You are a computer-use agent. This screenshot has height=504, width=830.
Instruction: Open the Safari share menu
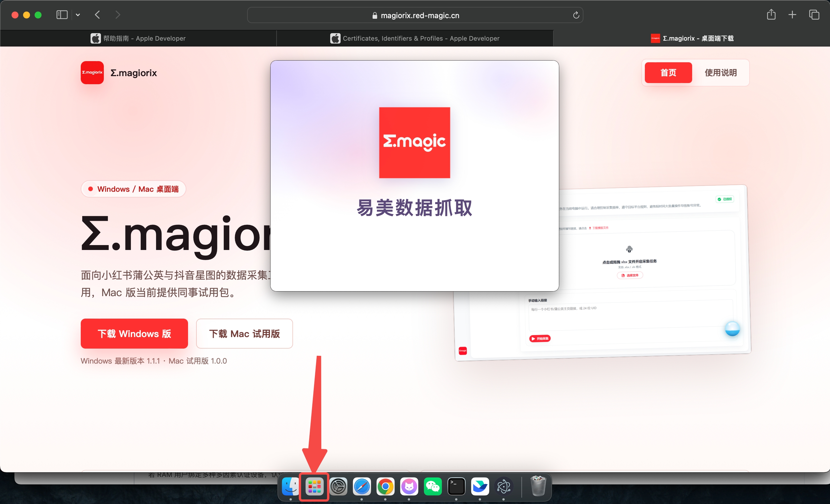pyautogui.click(x=771, y=14)
